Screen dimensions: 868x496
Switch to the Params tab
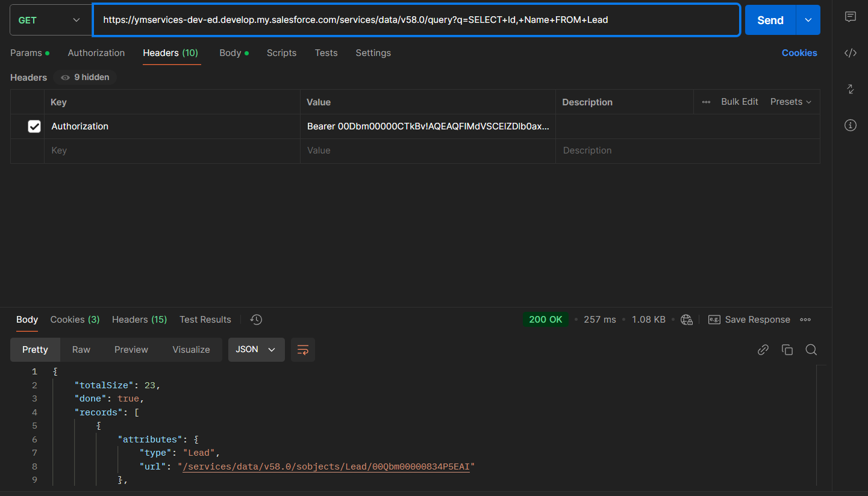pos(30,53)
